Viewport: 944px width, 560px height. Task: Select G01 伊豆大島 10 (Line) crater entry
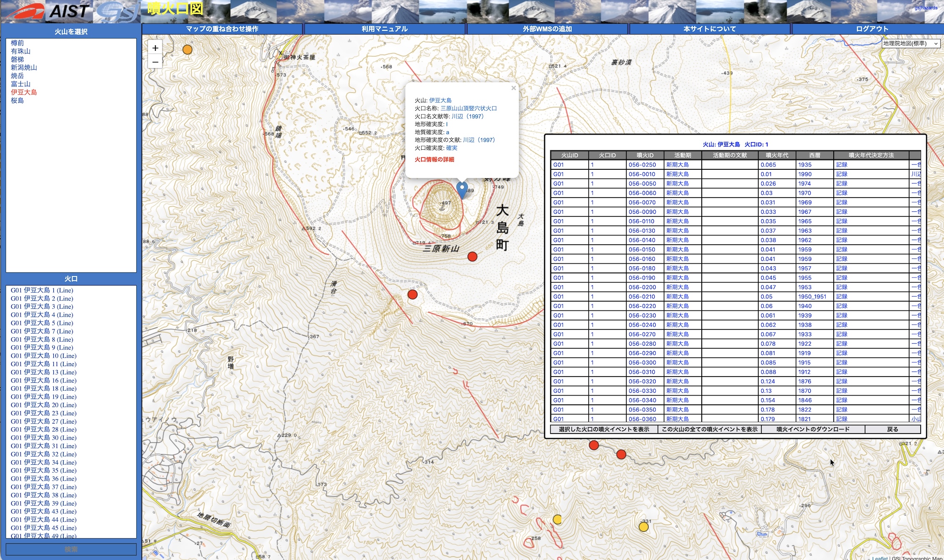(44, 356)
